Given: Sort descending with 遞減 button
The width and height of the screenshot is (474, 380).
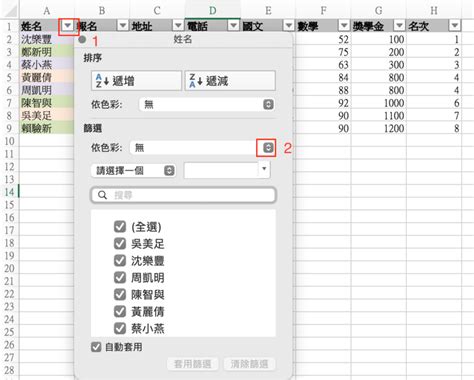Looking at the screenshot, I should tap(230, 81).
